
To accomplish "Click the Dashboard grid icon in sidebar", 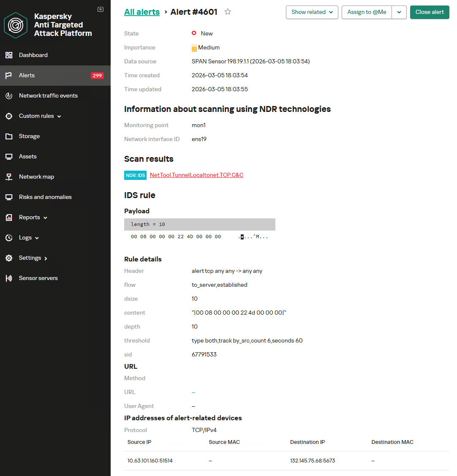I will click(x=9, y=55).
